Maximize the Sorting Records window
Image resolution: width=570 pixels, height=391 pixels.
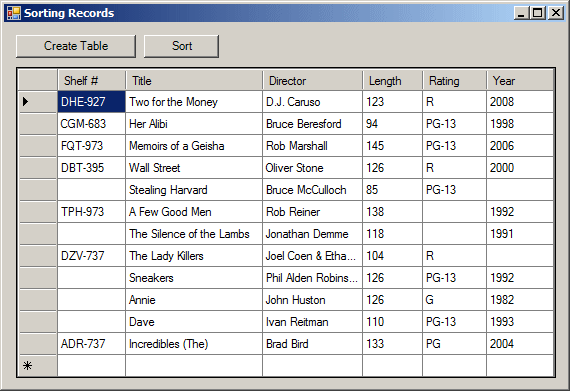(x=538, y=13)
